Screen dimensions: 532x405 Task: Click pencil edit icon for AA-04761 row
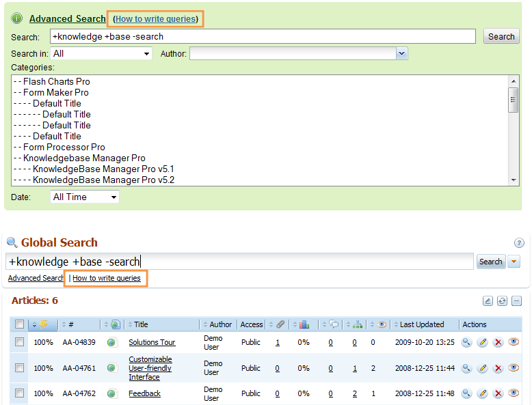tap(482, 367)
